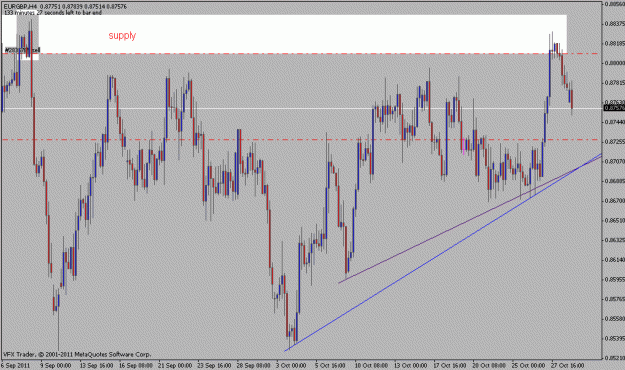Click the black current price tag on axis
This screenshot has height=370, width=625.
[x=614, y=108]
